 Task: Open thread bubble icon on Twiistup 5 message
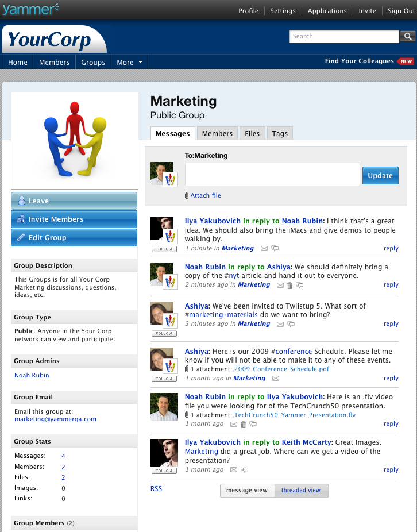291,324
